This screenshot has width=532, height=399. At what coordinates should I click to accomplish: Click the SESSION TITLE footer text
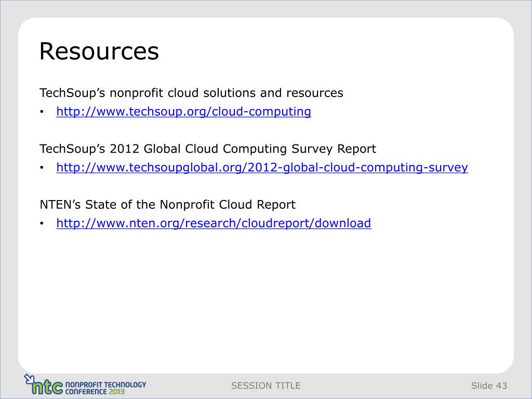[x=266, y=386]
